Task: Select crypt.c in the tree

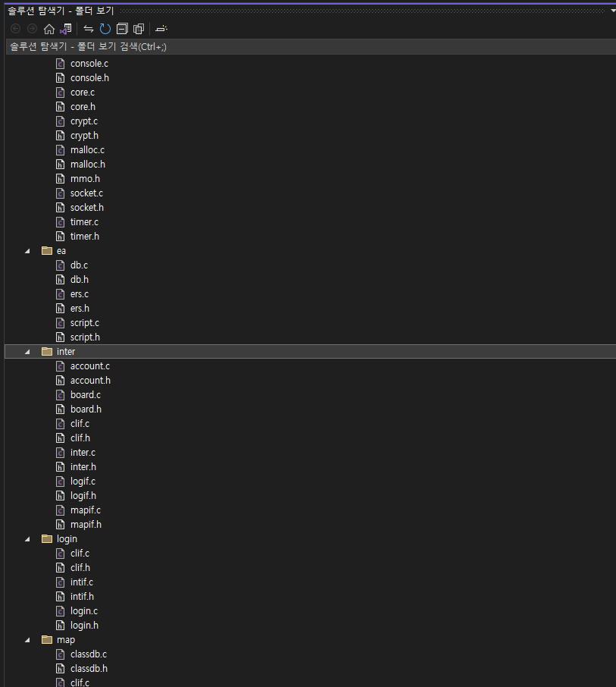Action: [x=84, y=121]
